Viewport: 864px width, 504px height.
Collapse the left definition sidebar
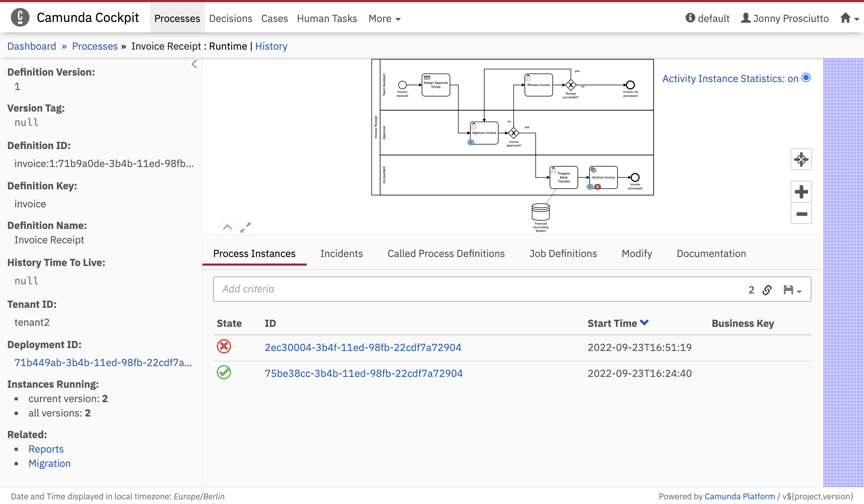click(x=194, y=64)
